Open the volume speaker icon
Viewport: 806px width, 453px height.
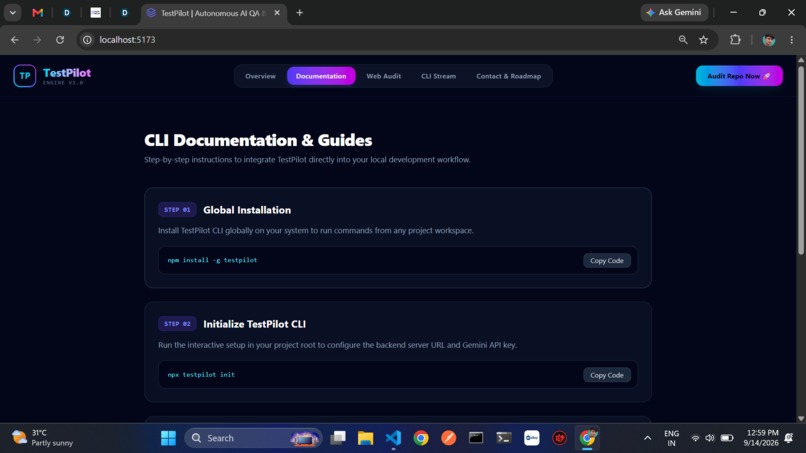click(710, 438)
